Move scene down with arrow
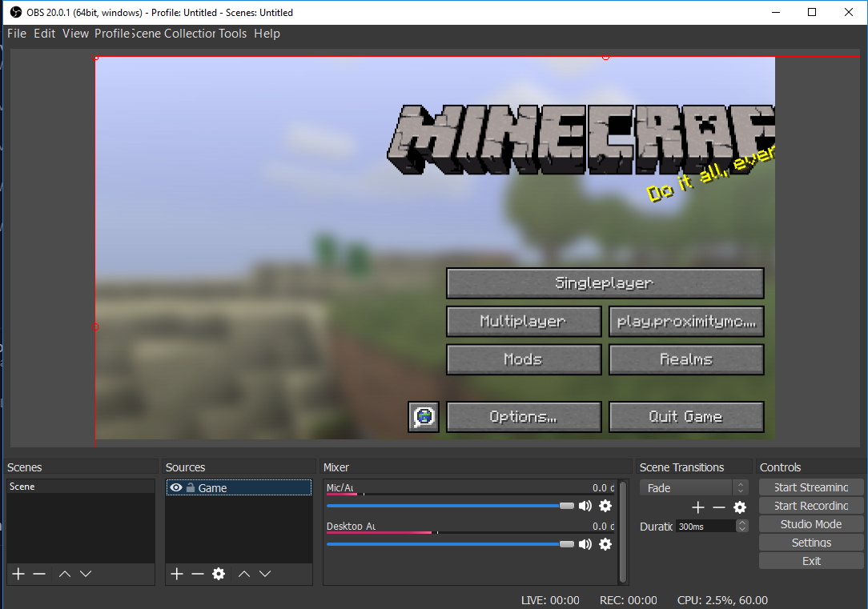Viewport: 868px width, 609px height. (x=85, y=574)
